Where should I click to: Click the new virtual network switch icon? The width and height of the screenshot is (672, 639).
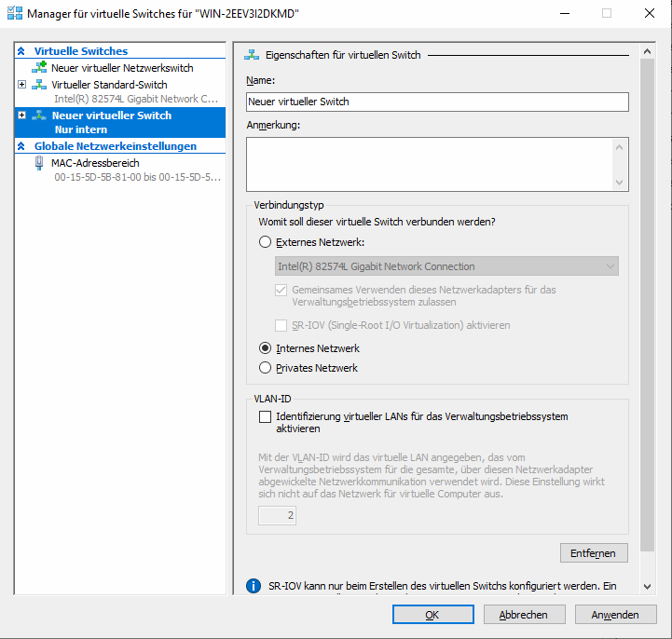click(39, 67)
